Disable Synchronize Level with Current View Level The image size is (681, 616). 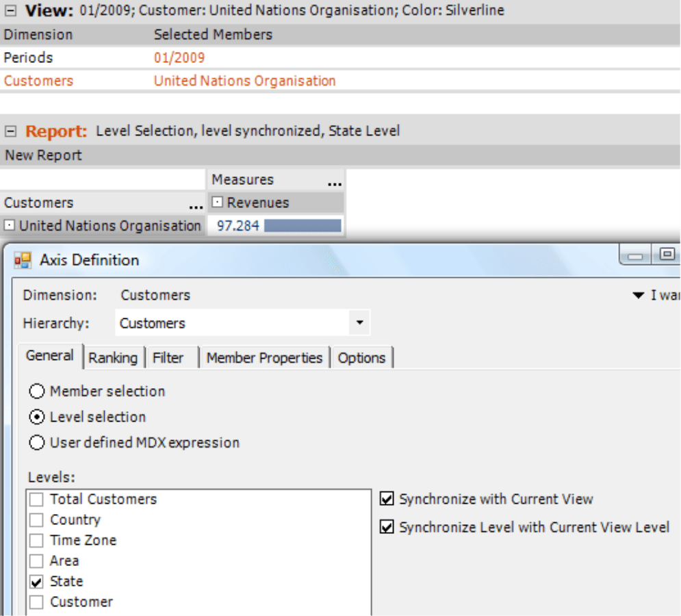[x=387, y=527]
